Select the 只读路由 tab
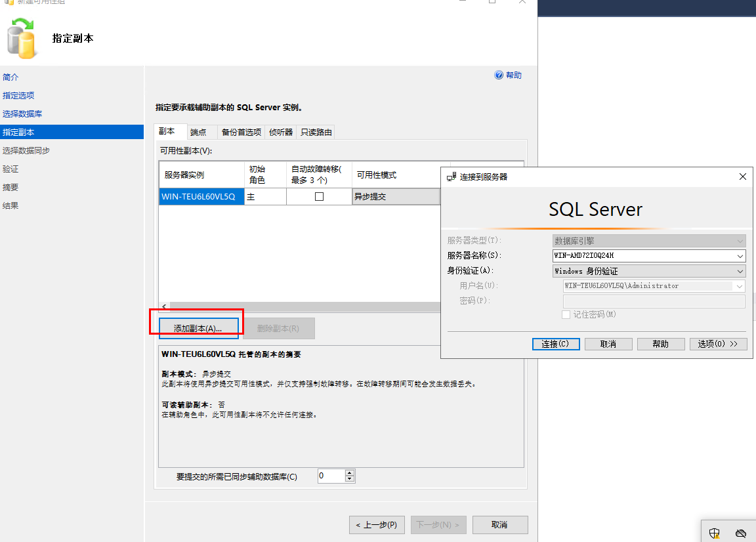The width and height of the screenshot is (756, 542). pyautogui.click(x=316, y=132)
